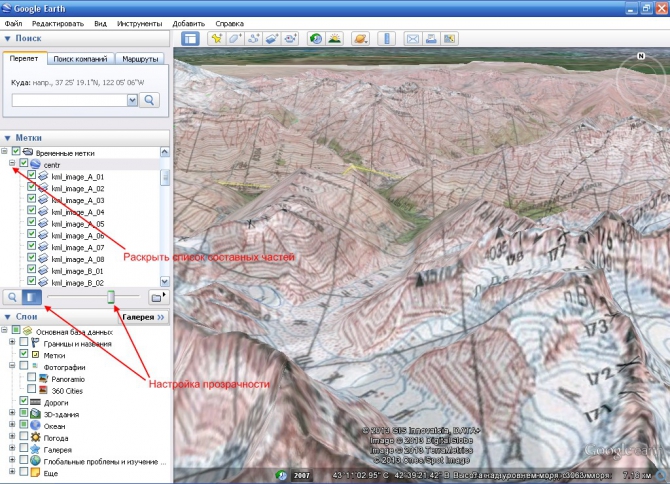Click the Дороги road icon
The width and height of the screenshot is (670, 484).
point(35,402)
